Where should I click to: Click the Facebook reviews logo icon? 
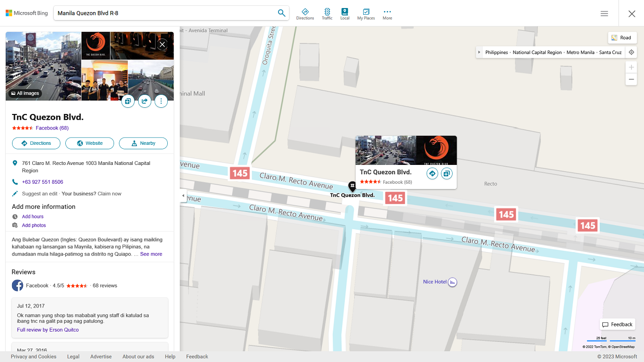click(17, 286)
